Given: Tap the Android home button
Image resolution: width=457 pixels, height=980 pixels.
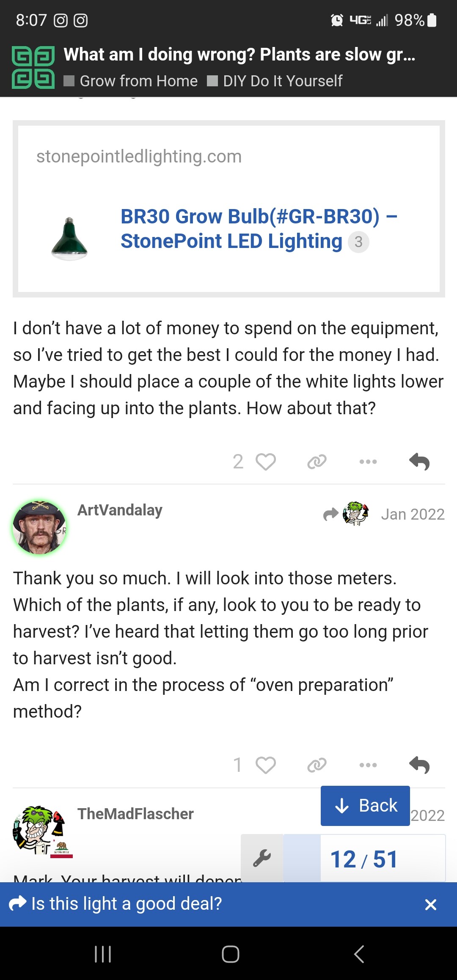Looking at the screenshot, I should (x=231, y=954).
